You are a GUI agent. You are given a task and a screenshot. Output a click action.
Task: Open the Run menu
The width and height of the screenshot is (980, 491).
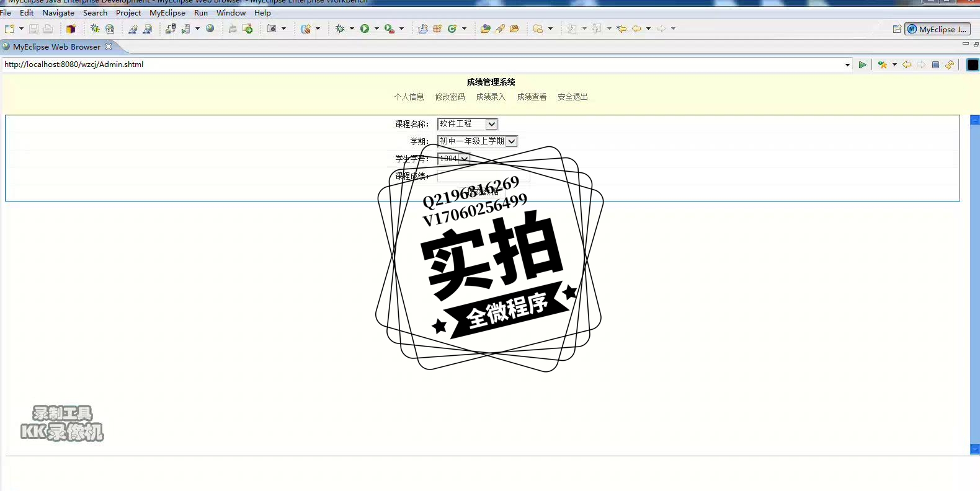[x=201, y=12]
